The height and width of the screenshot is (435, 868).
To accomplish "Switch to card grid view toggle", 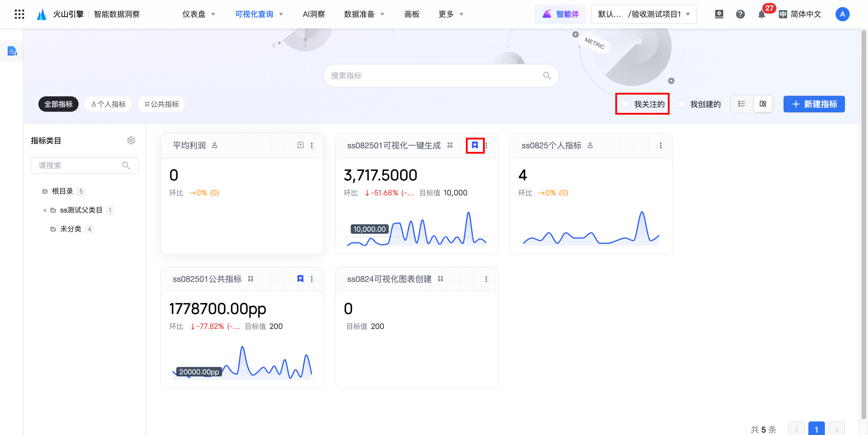I will pos(763,104).
